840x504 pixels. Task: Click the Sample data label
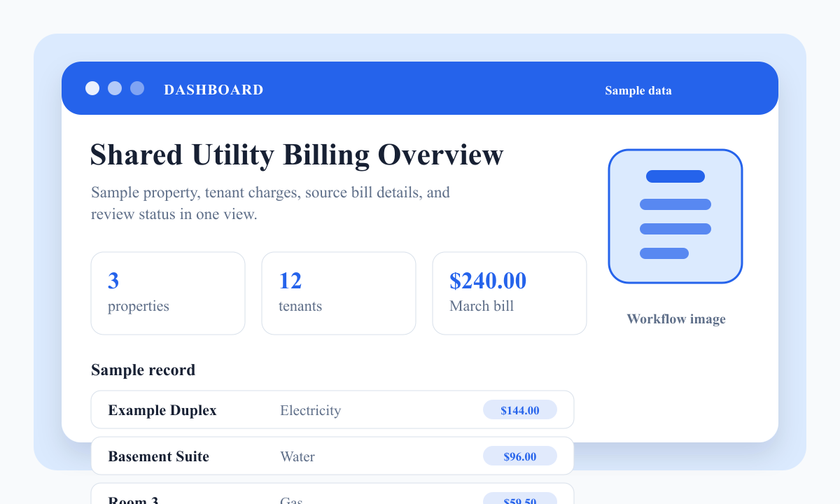coord(638,90)
